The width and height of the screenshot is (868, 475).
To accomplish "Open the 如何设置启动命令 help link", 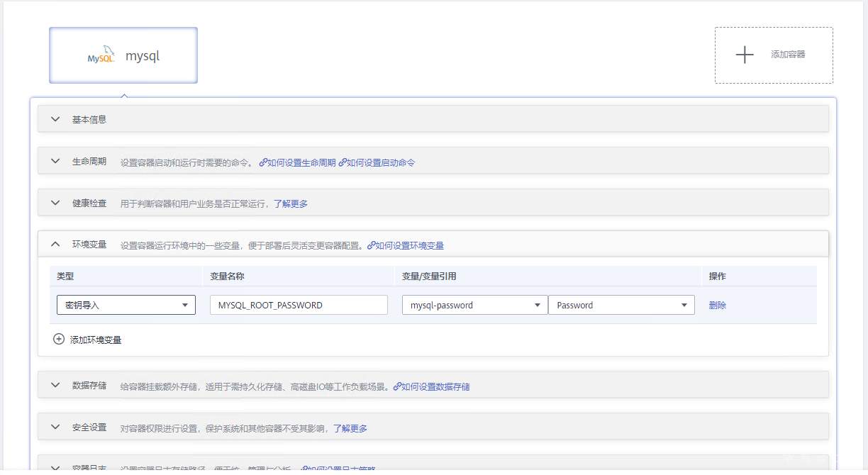I will point(377,162).
